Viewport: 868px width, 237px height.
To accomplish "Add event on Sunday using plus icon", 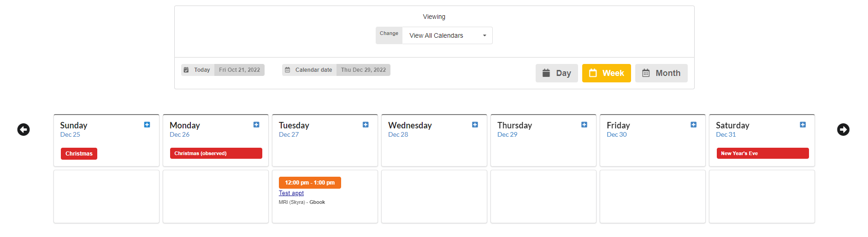I will coord(147,125).
